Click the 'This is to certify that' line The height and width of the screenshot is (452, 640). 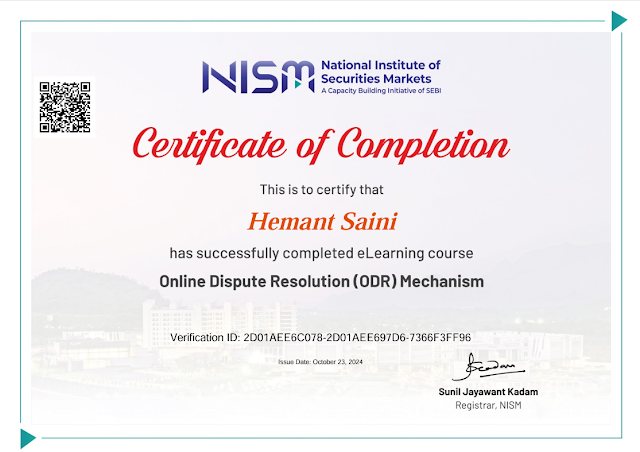click(x=322, y=189)
